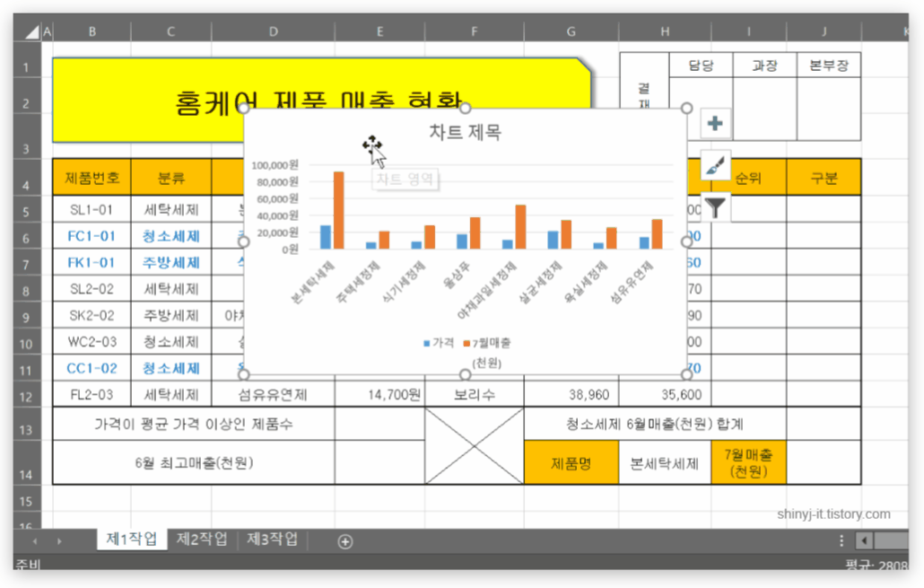Click cell containing FC1-01
924x588 pixels.
coord(92,236)
